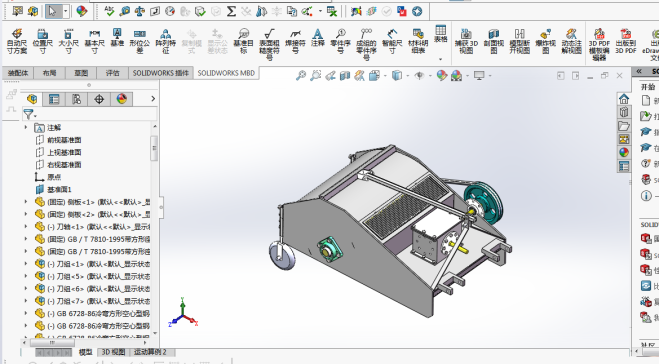Open the 3D 视图 bottom tab

(113, 352)
